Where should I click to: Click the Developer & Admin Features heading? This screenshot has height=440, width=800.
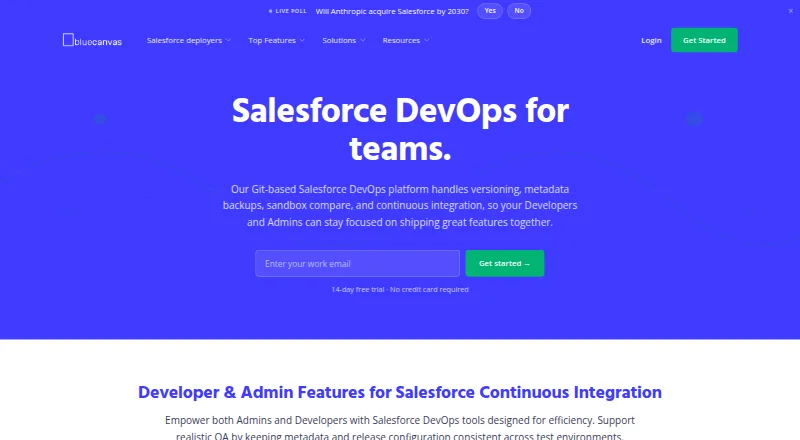pyautogui.click(x=400, y=392)
